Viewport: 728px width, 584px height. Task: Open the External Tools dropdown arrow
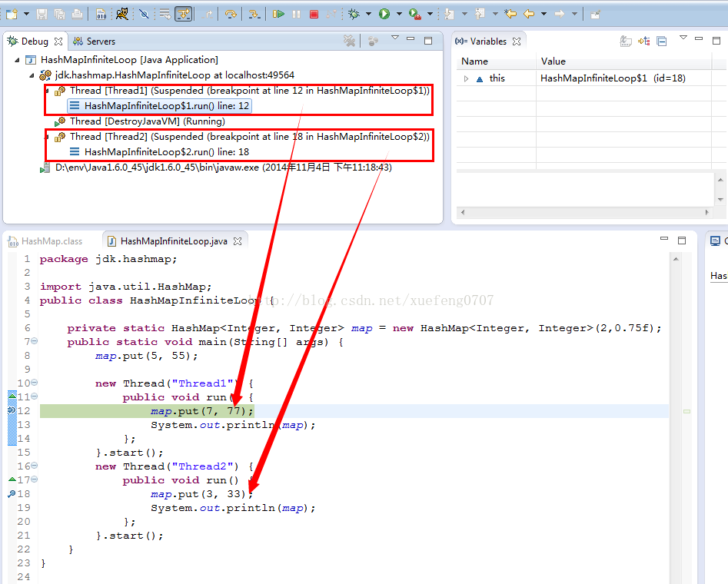click(x=430, y=14)
